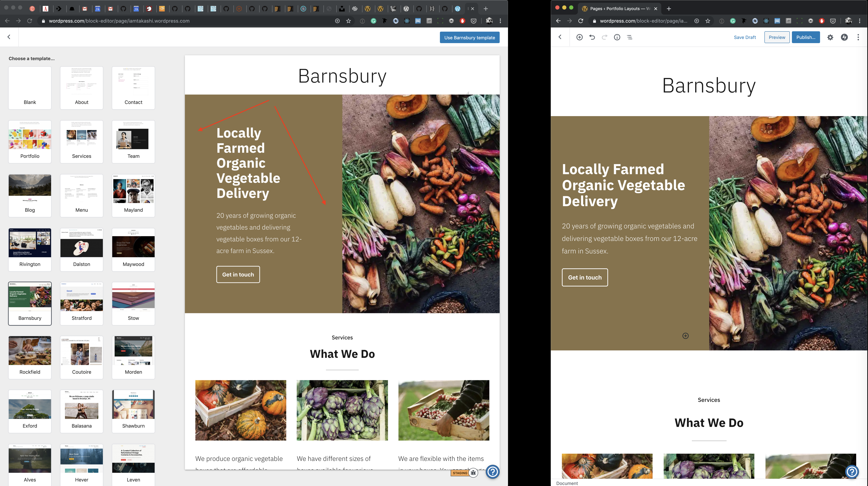
Task: Select the Leven template
Action: pos(133,465)
